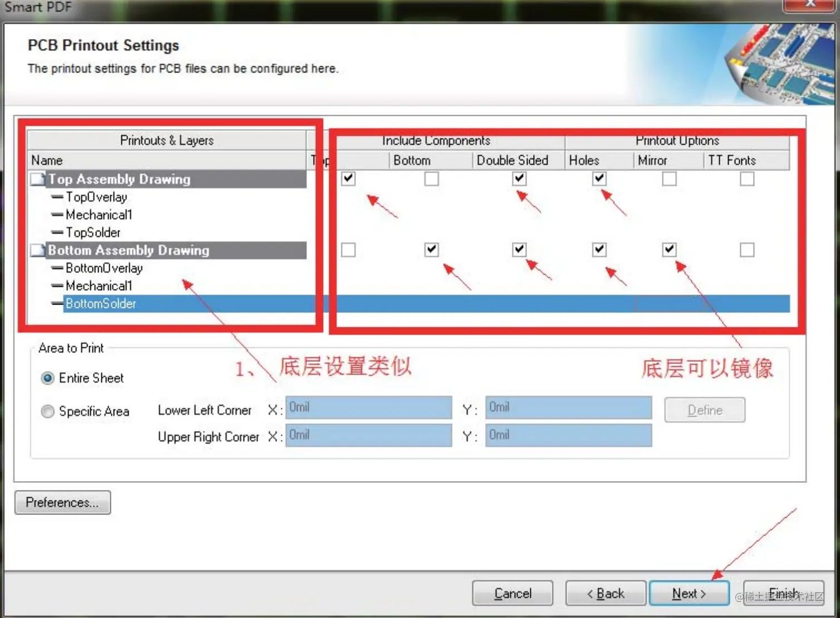Uncheck Top components for Top Assembly Drawing

(x=349, y=179)
